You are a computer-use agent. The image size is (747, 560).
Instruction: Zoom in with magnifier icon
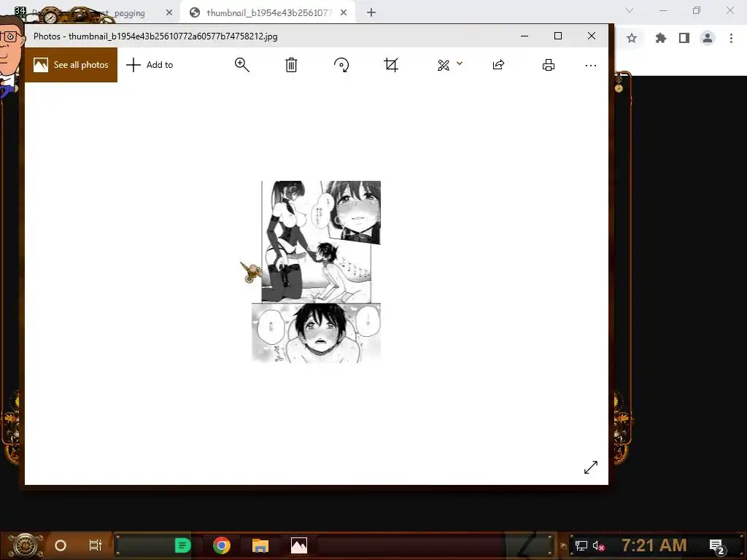pos(242,65)
